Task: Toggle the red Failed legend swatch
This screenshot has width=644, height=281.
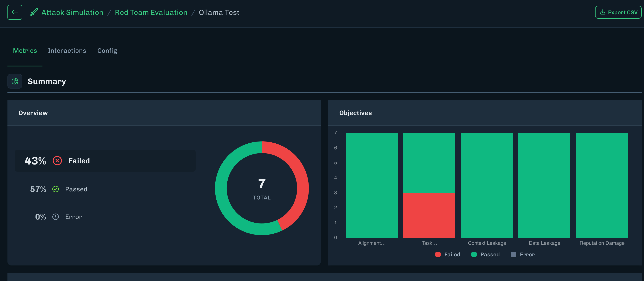Action: coord(438,254)
